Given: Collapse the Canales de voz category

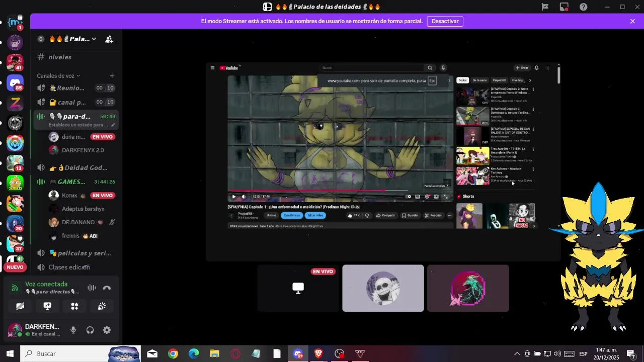Looking at the screenshot, I should point(58,76).
